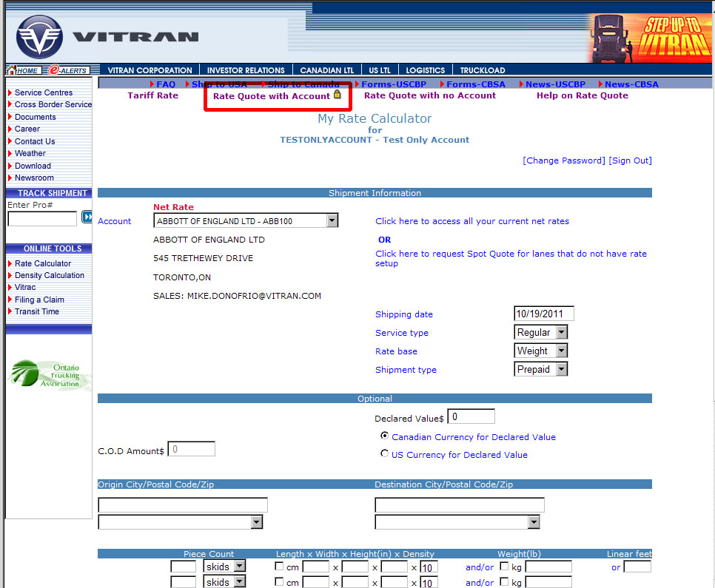The width and height of the screenshot is (715, 588).
Task: Click padlock icon beside Rate Quote with Account
Action: (338, 95)
